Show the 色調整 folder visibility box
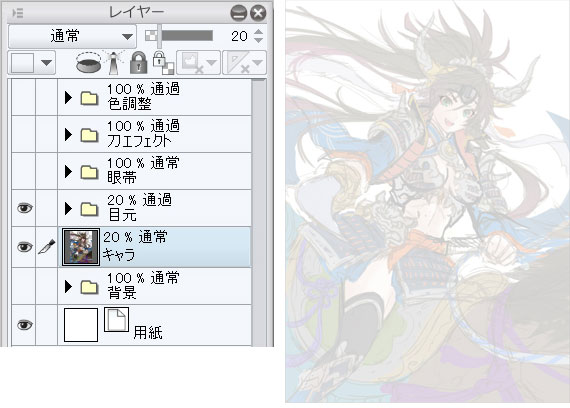 24,97
